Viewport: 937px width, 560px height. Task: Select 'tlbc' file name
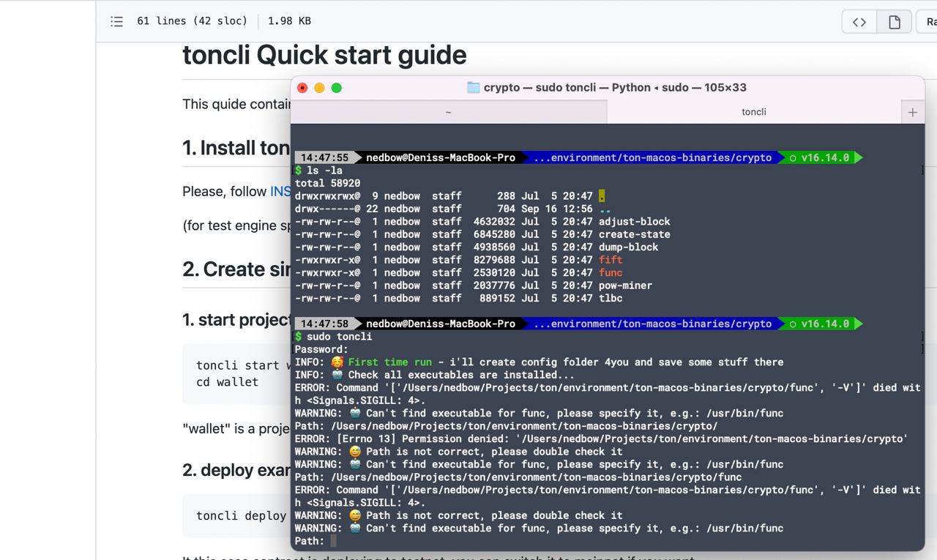[611, 298]
